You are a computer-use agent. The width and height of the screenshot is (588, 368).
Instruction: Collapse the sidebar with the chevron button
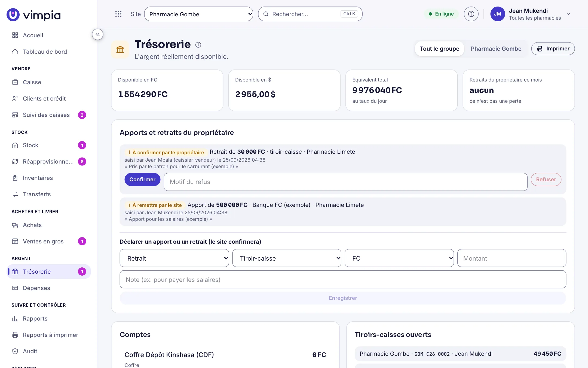[97, 34]
